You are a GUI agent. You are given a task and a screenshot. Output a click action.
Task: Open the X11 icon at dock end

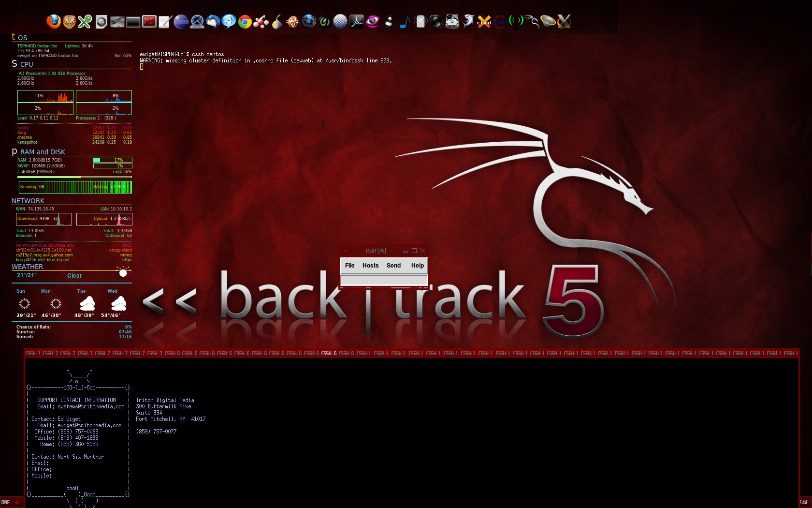pos(564,22)
